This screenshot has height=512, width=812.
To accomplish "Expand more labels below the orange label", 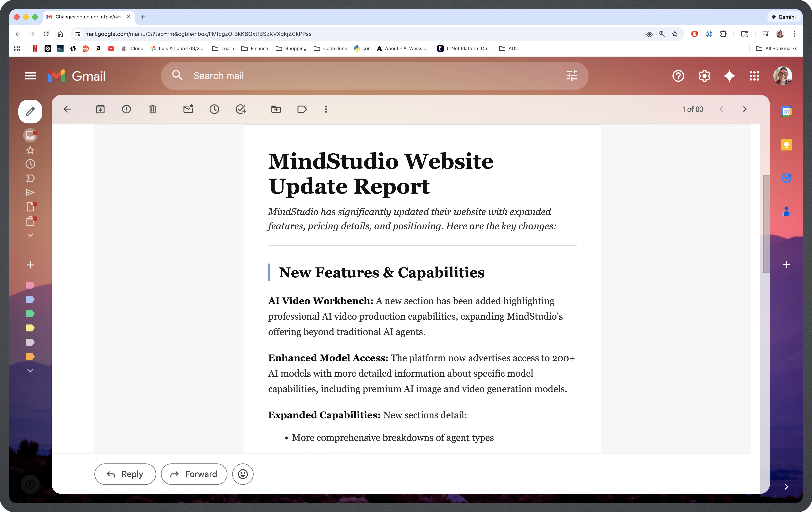I will pyautogui.click(x=30, y=371).
